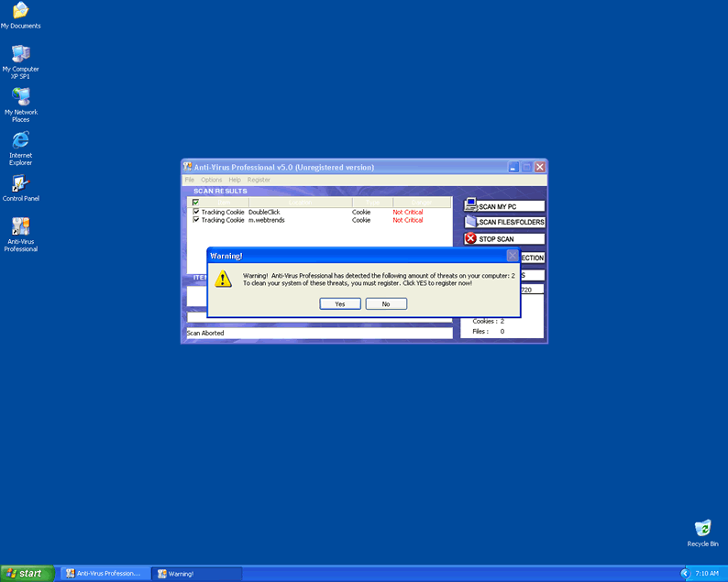This screenshot has width=728, height=582.
Task: Click Yes in the Warning dialog
Action: (340, 304)
